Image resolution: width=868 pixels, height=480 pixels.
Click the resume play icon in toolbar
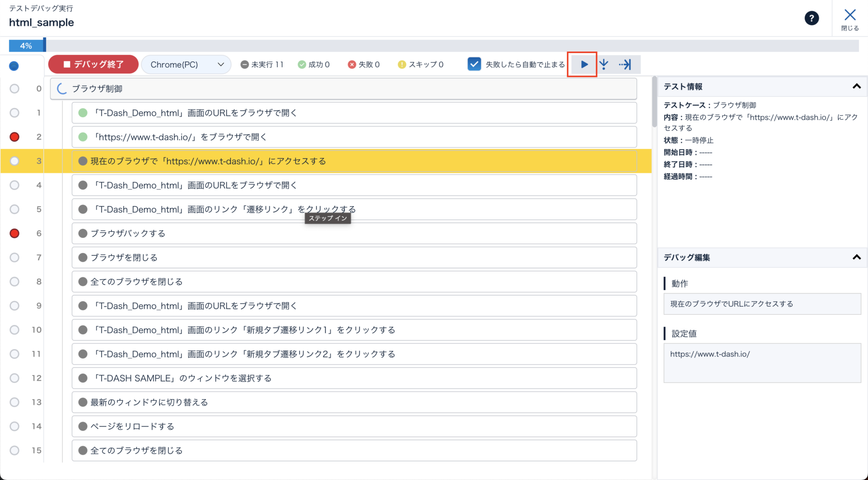(x=584, y=65)
